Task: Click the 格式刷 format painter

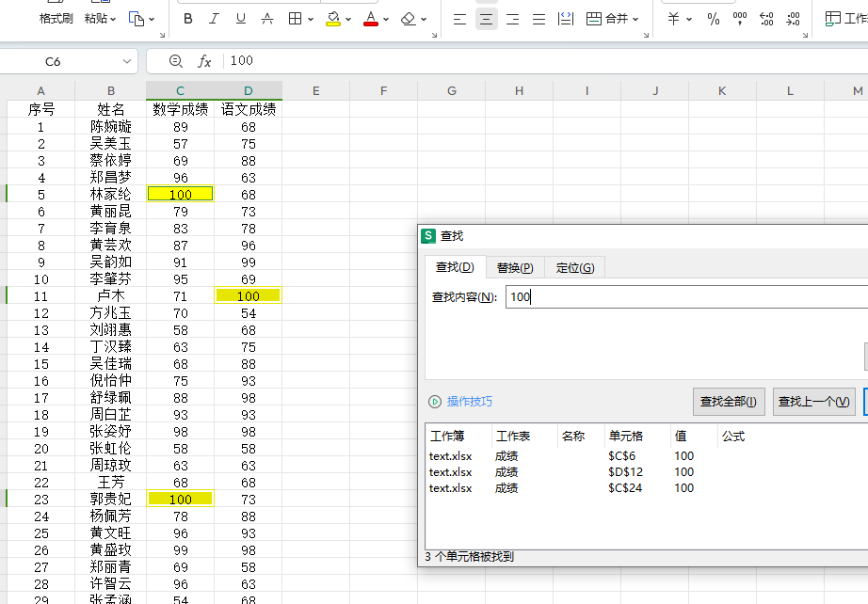Action: [x=56, y=19]
